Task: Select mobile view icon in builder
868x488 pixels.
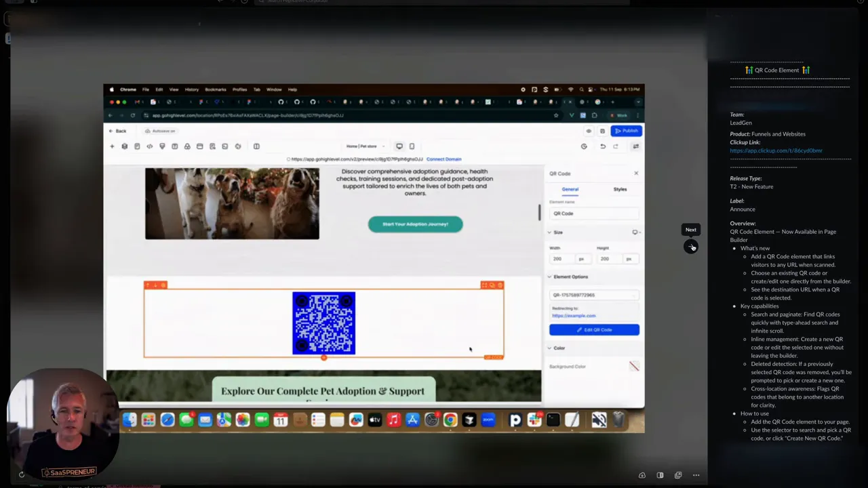Action: (412, 146)
